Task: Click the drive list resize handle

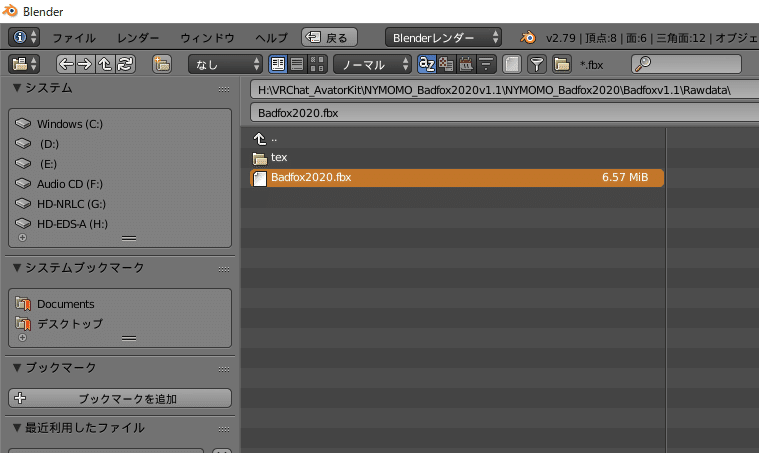Action: [129, 238]
